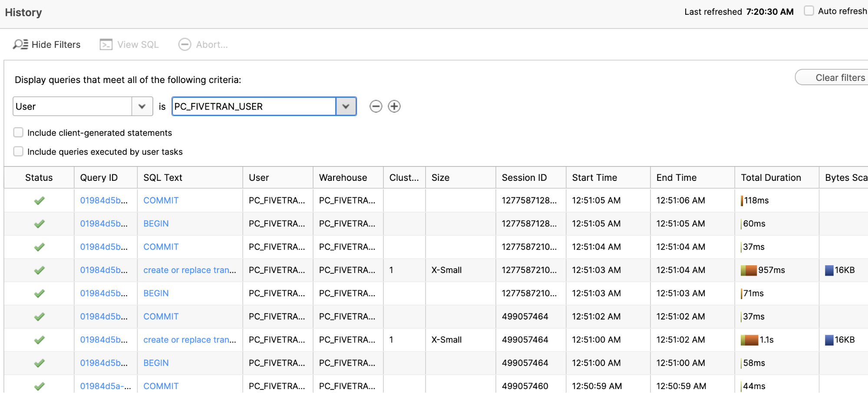Expand the PC_FIVETRAN_USER value dropdown arrow

pyautogui.click(x=346, y=107)
